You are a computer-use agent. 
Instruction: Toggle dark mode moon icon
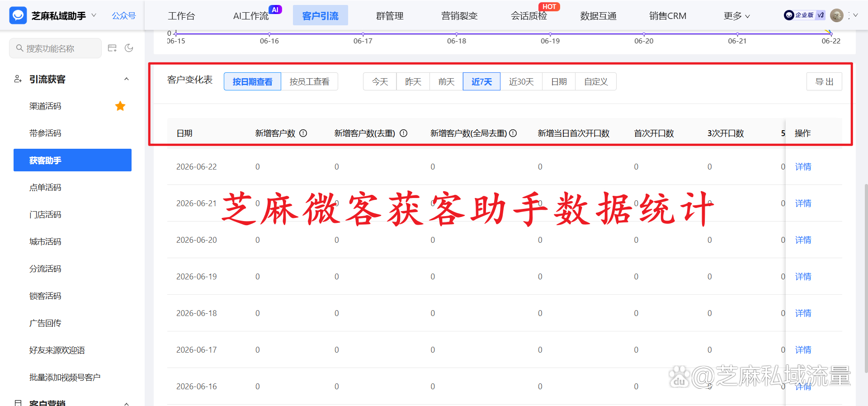coord(129,48)
